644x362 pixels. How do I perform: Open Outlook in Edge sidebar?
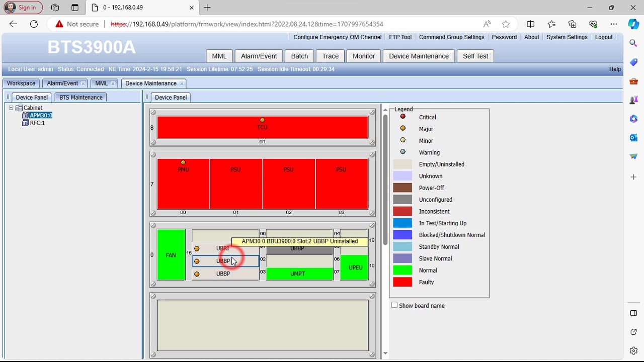click(633, 138)
